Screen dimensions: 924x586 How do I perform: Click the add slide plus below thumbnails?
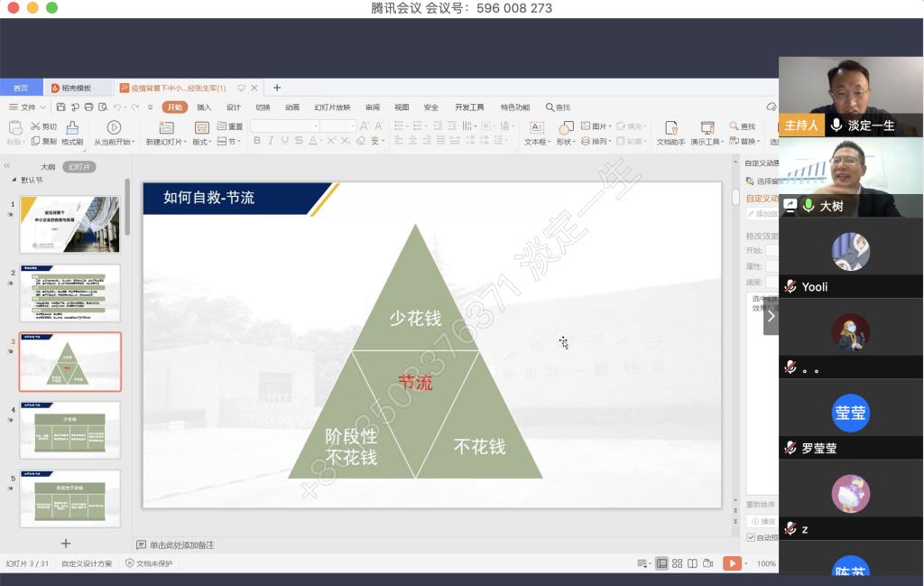click(65, 544)
